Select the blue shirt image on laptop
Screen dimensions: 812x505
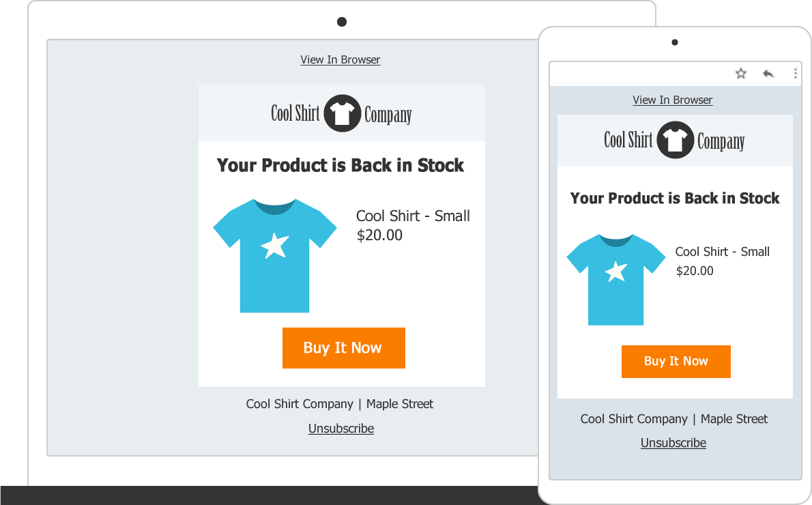[x=275, y=255]
